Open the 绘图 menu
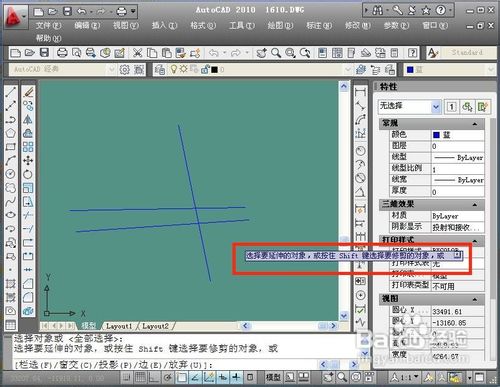 click(x=280, y=25)
